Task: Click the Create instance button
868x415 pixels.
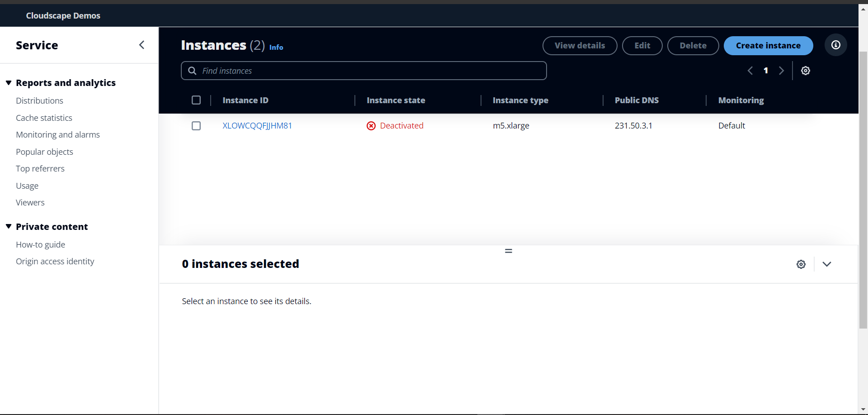Action: coord(768,45)
